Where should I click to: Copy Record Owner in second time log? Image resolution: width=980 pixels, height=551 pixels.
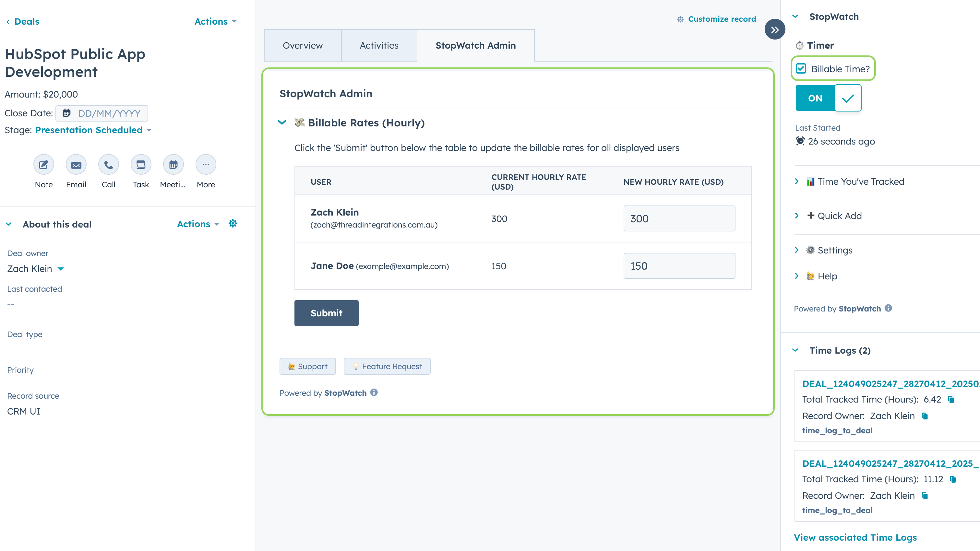pos(925,496)
